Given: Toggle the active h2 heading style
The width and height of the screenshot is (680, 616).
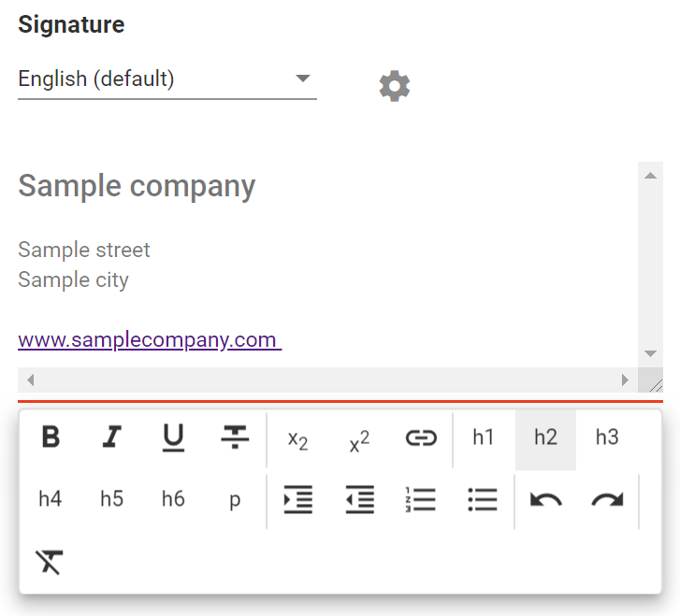Looking at the screenshot, I should [545, 437].
